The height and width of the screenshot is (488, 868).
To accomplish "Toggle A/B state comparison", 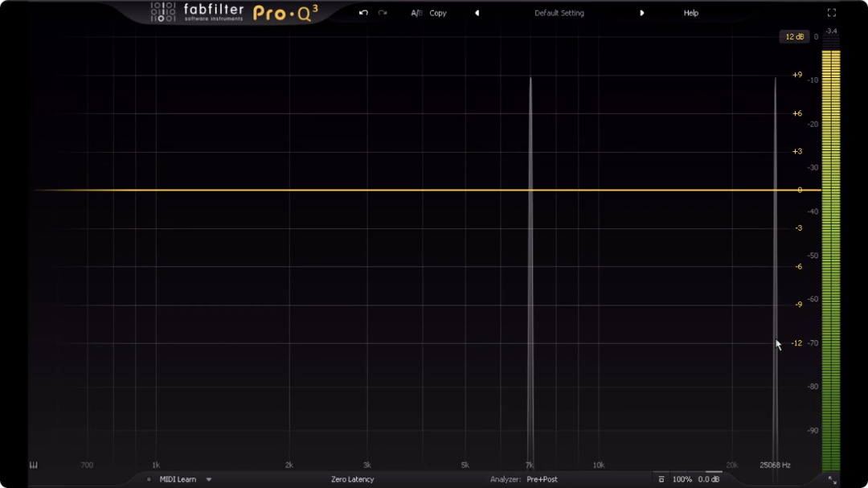I will [416, 13].
